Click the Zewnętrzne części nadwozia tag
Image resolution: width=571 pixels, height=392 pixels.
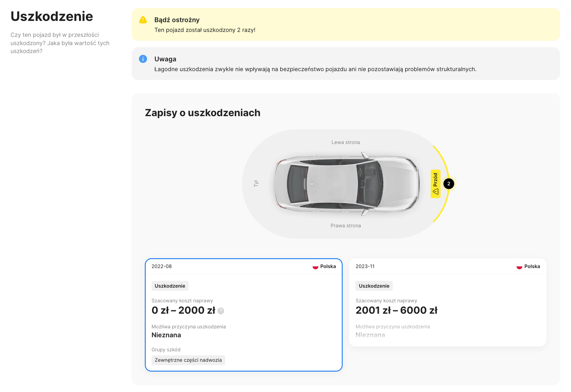188,360
